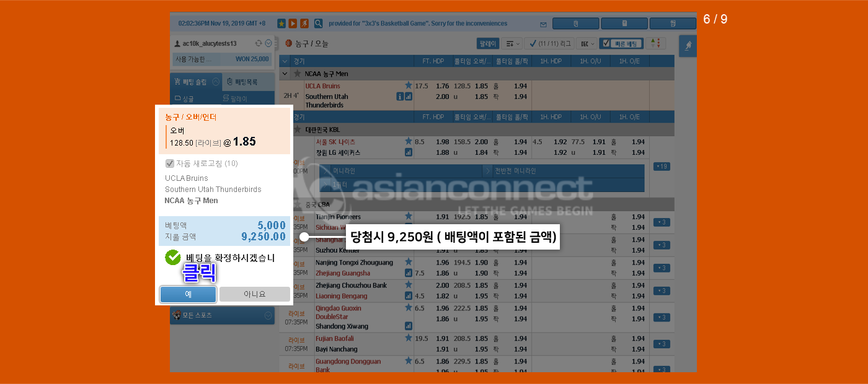Favorite the Nanjing Tongxi Zhouguang match star
868x384 pixels.
pyautogui.click(x=409, y=262)
